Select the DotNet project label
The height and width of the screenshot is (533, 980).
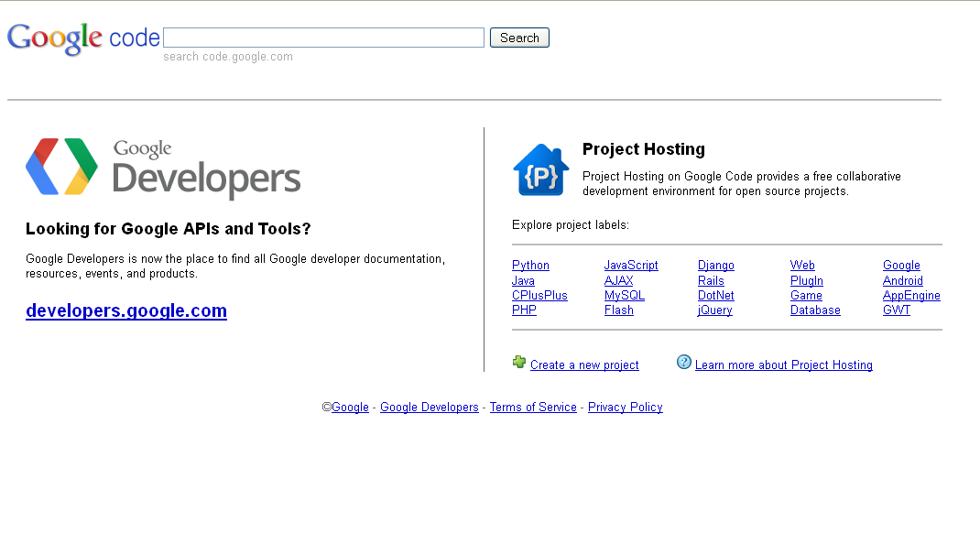point(715,295)
